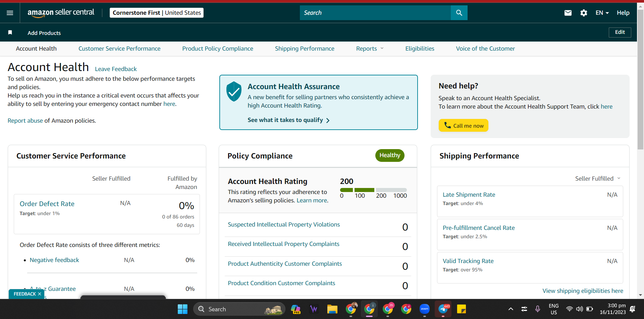Click 'here' link for Account Health Support Team
The width and height of the screenshot is (644, 319).
pos(606,107)
